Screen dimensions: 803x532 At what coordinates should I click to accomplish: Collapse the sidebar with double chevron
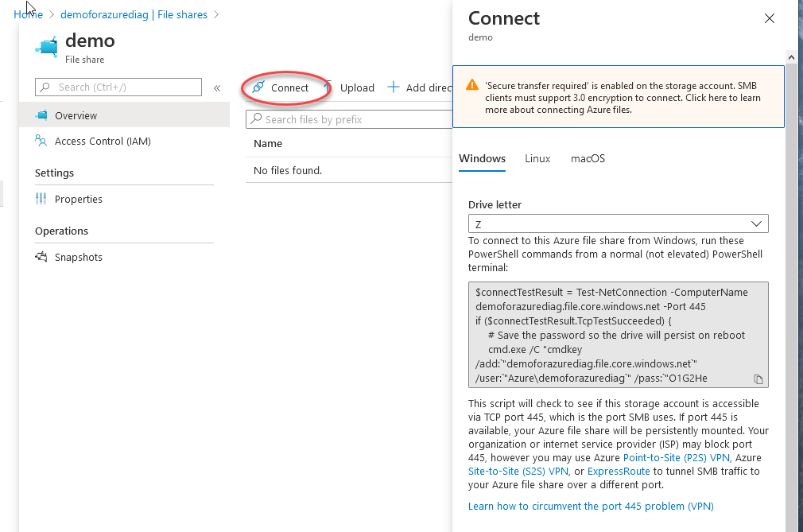click(217, 88)
